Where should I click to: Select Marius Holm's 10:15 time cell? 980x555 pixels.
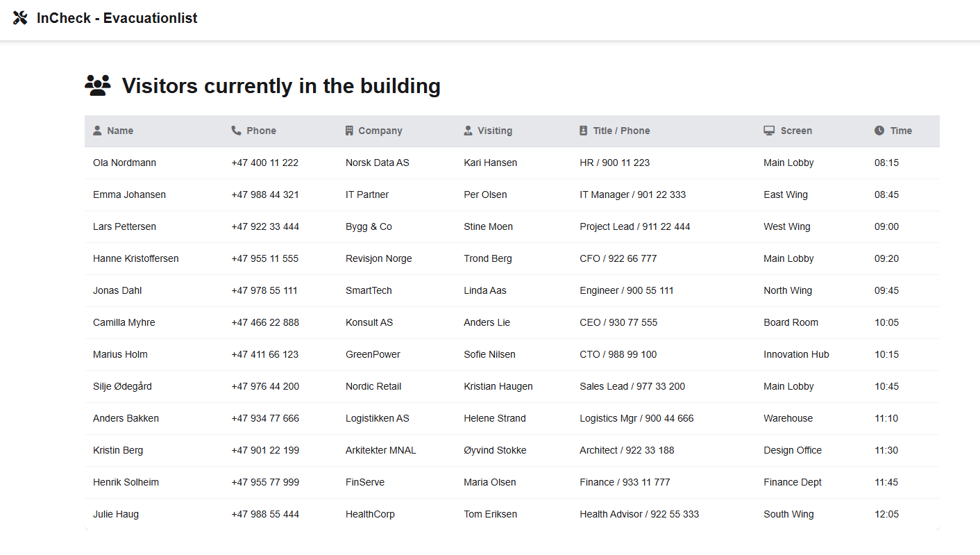[886, 354]
